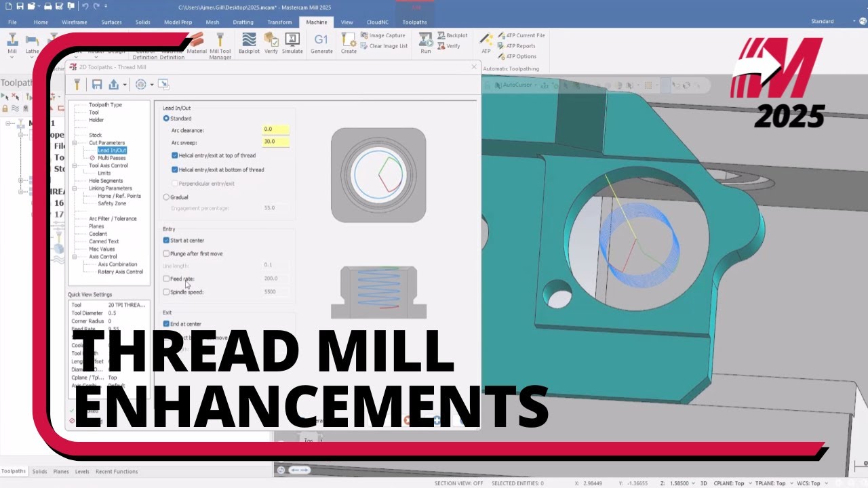Image resolution: width=868 pixels, height=488 pixels.
Task: Toggle Helical entry/exit at bottom of thread
Action: (x=175, y=169)
